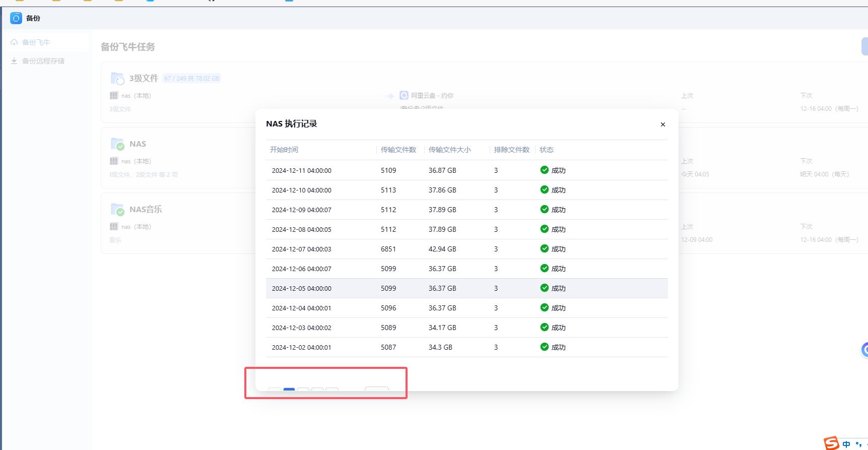The width and height of the screenshot is (868, 450).
Task: Click the 备份飞牛任务 page heading
Action: click(x=128, y=47)
